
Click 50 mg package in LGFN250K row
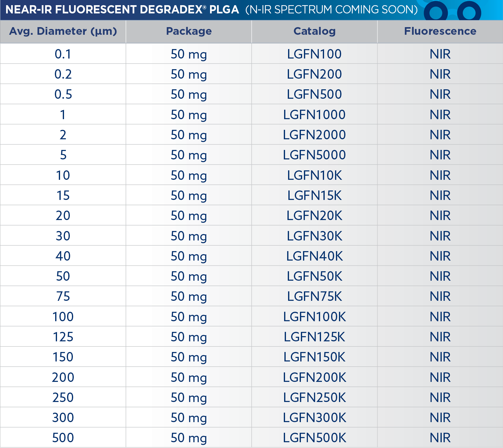[x=189, y=398]
